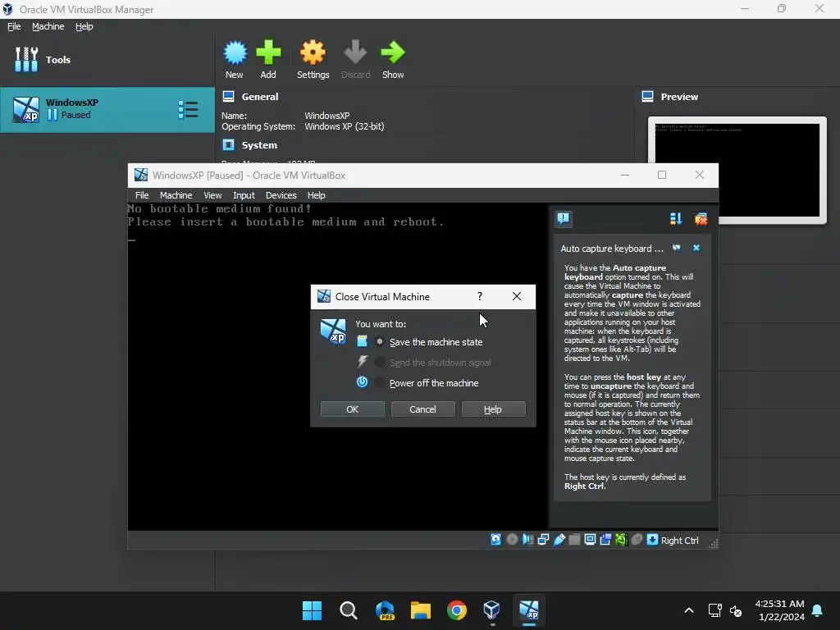Click Help button in Close Virtual Machine dialog
The width and height of the screenshot is (840, 630).
pyautogui.click(x=493, y=409)
